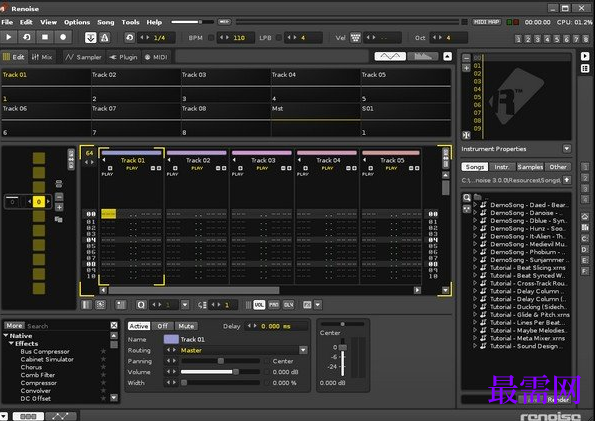Screen dimensions: 600x421
Task: Switch to the Mix tab
Action: pyautogui.click(x=42, y=57)
